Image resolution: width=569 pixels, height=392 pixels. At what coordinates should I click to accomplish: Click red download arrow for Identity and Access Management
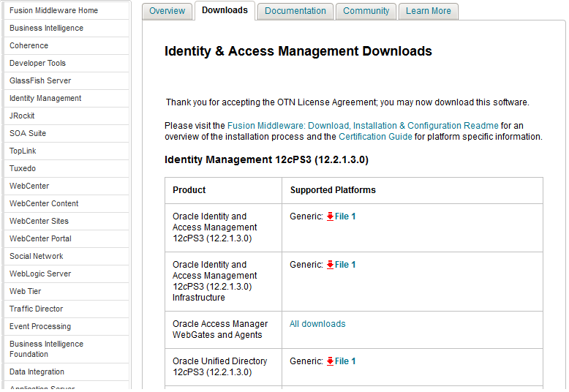(x=330, y=216)
